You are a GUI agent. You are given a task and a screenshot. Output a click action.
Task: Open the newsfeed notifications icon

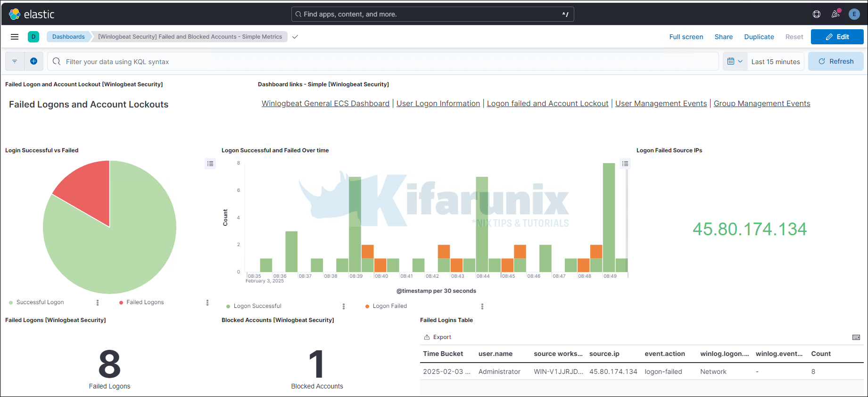(835, 14)
